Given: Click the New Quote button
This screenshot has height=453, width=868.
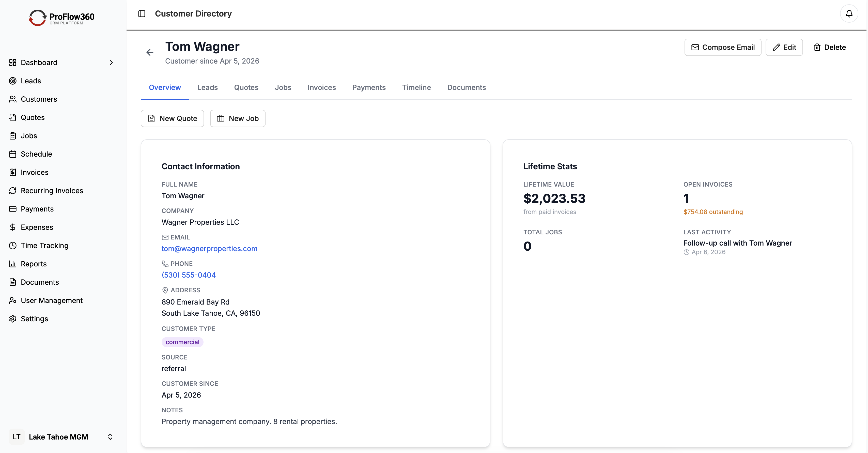Looking at the screenshot, I should [172, 118].
